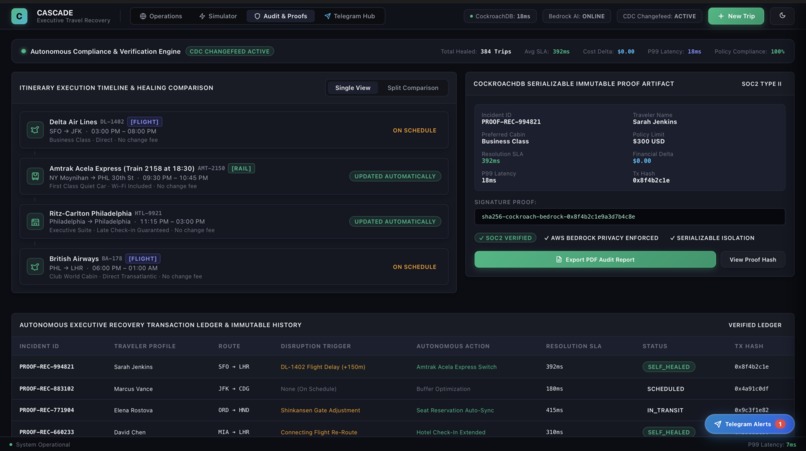Viewport: 806px width, 451px height.
Task: Click Elena Rostova's IN_TRANSIT status
Action: [x=665, y=410]
